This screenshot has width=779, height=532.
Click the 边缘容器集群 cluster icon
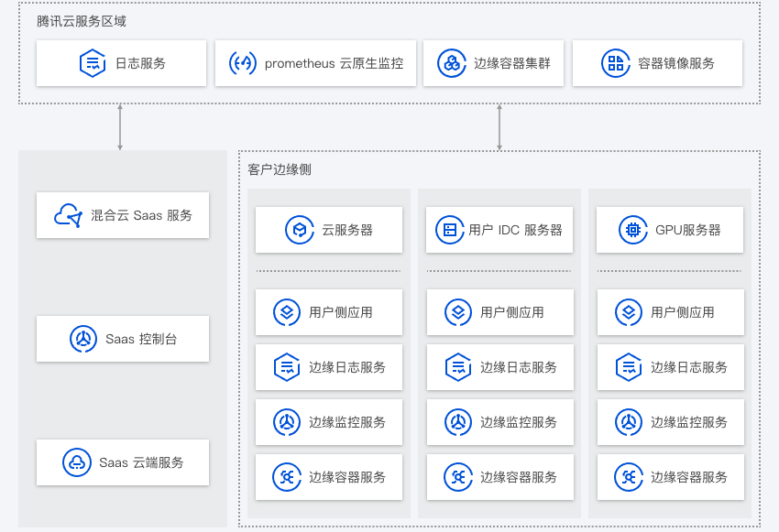click(452, 63)
